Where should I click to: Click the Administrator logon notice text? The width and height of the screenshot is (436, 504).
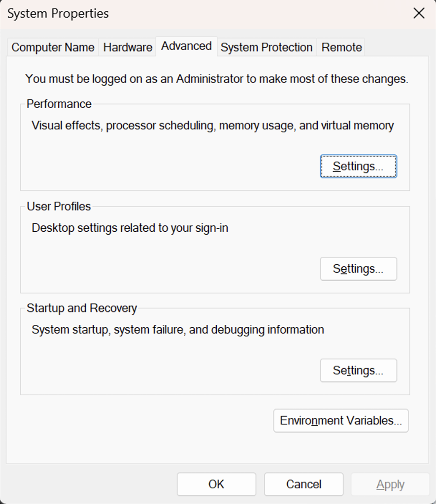[216, 79]
